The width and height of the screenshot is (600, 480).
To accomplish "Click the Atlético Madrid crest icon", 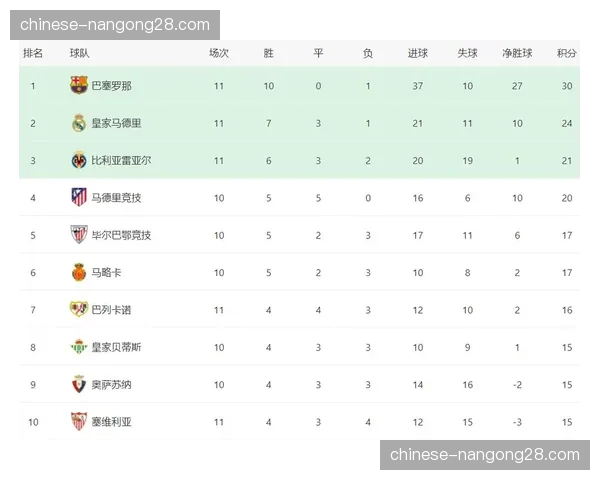I will click(79, 197).
